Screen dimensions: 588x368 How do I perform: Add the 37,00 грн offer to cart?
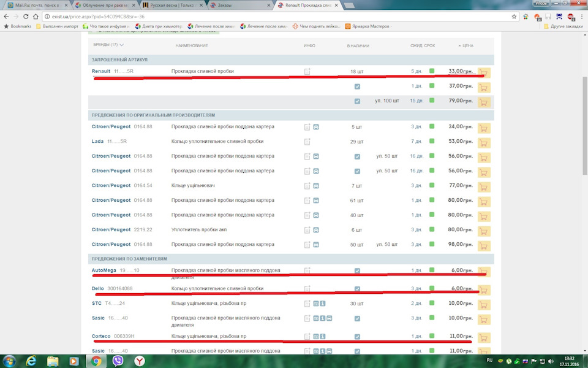click(x=484, y=88)
